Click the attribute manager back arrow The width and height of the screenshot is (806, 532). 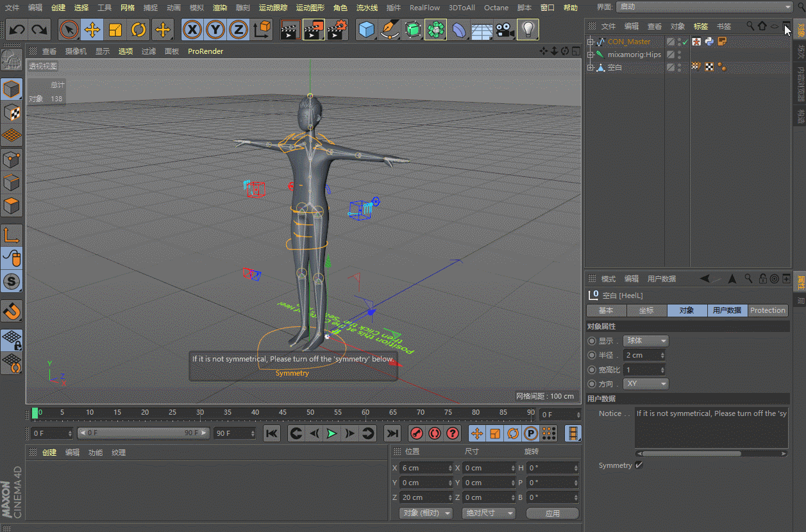[705, 278]
